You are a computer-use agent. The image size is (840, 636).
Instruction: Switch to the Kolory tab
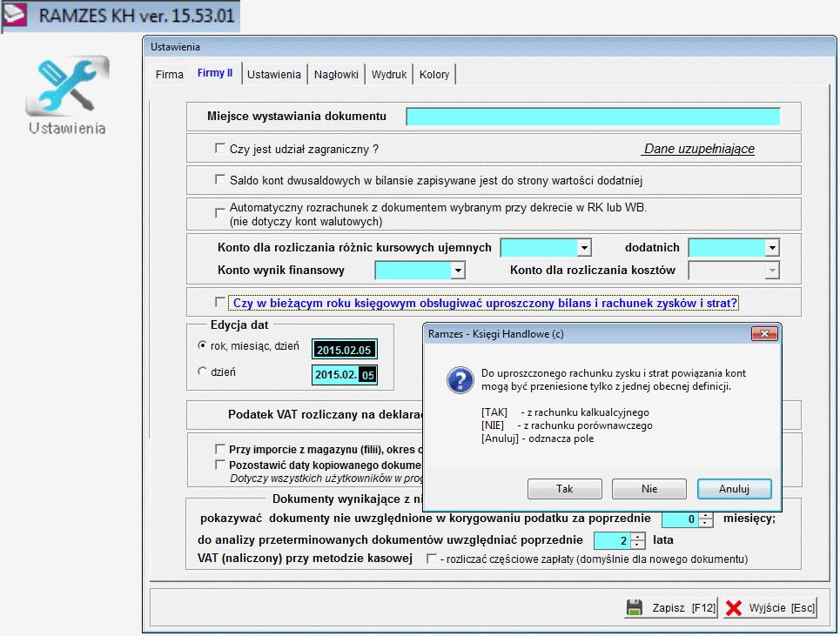[434, 75]
